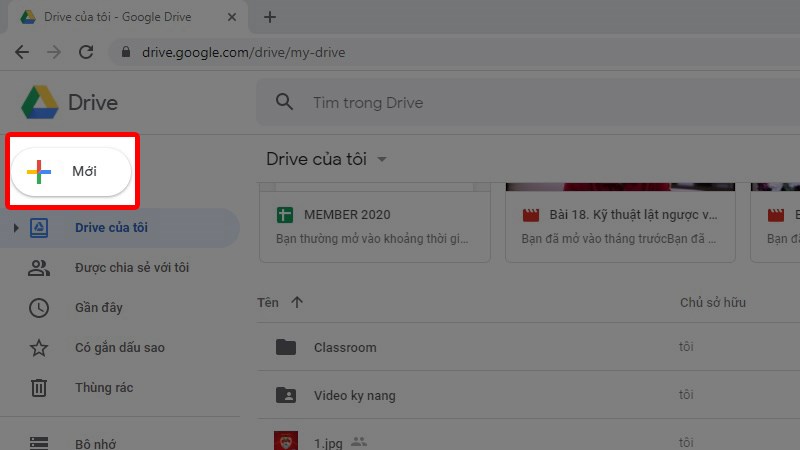Expand the Drive của tôi tree arrow
This screenshot has height=450, width=800.
click(15, 228)
